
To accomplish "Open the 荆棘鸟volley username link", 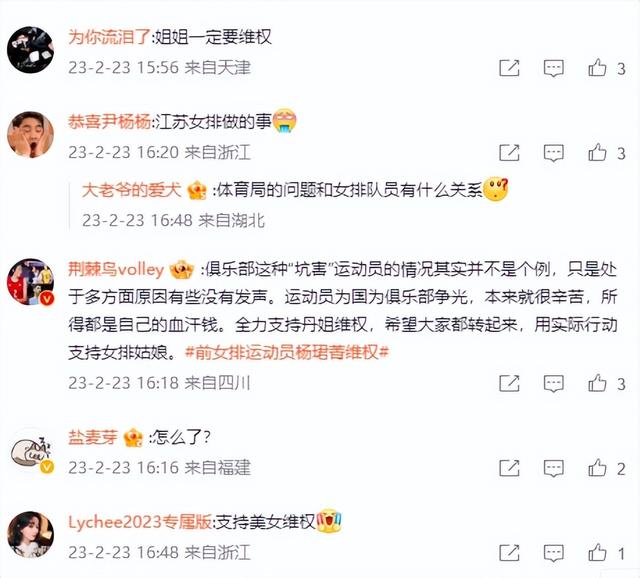I will 116,269.
